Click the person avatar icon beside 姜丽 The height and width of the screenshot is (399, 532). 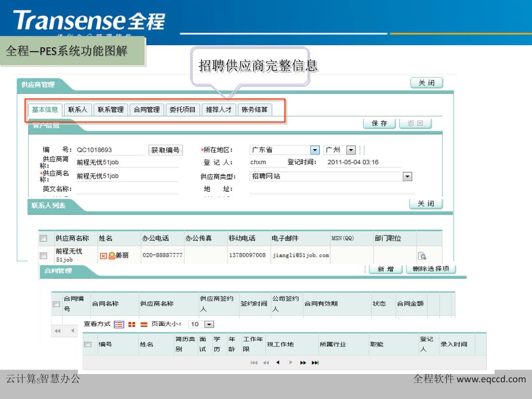click(112, 256)
